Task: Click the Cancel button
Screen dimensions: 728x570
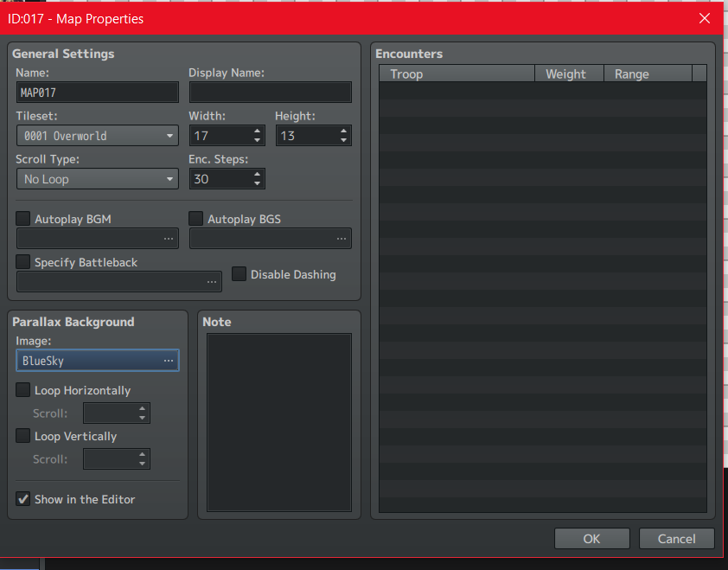Action: coord(676,538)
